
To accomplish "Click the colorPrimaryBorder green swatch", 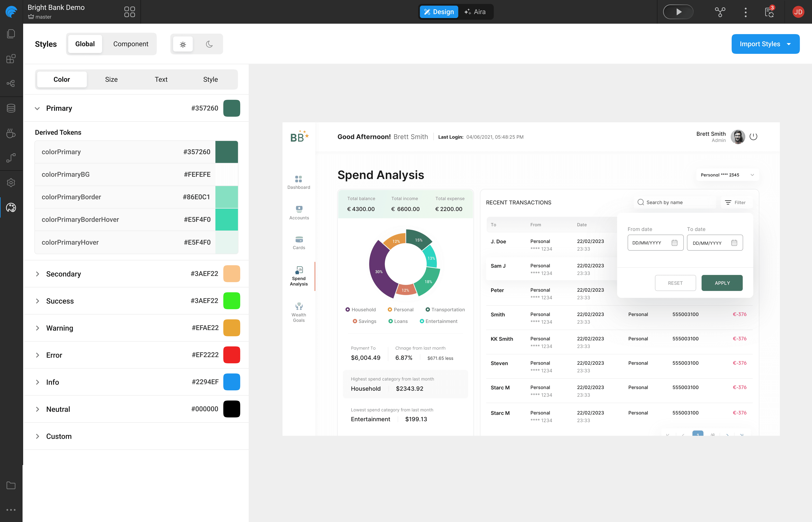I will point(227,197).
